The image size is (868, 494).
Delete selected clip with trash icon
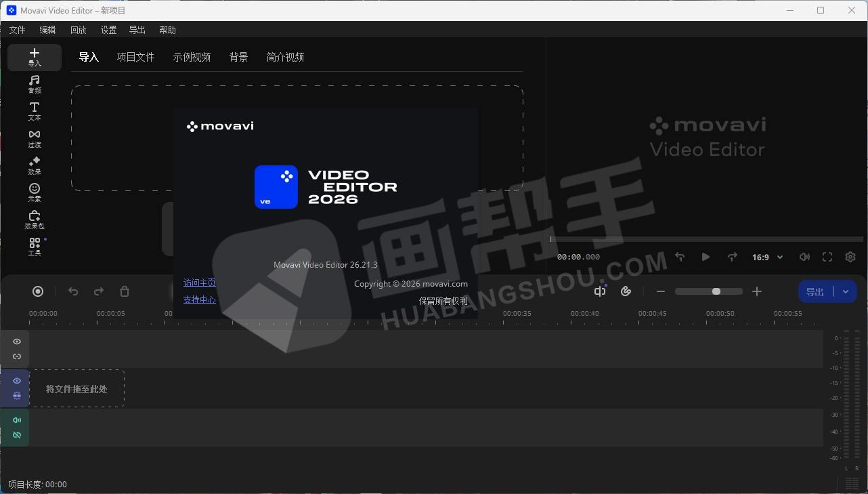(x=125, y=291)
